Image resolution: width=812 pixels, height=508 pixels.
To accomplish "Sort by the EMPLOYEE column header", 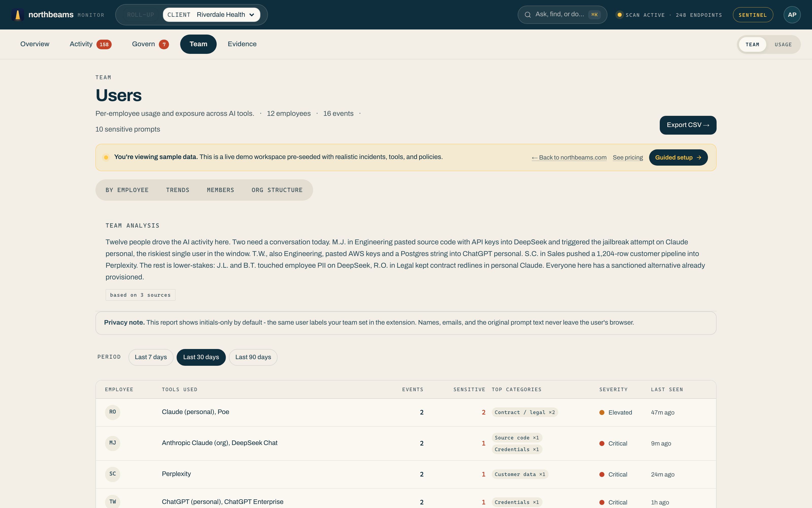I will coord(119,389).
